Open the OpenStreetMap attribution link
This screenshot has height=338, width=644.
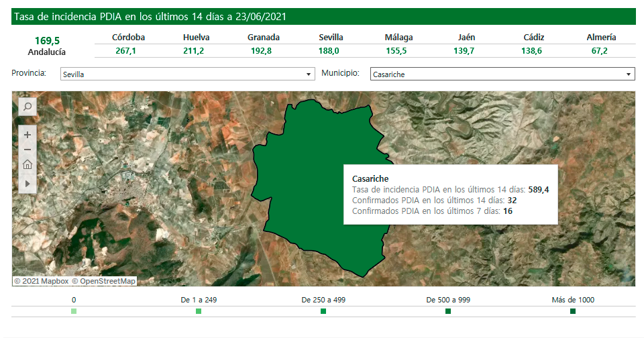click(x=104, y=282)
